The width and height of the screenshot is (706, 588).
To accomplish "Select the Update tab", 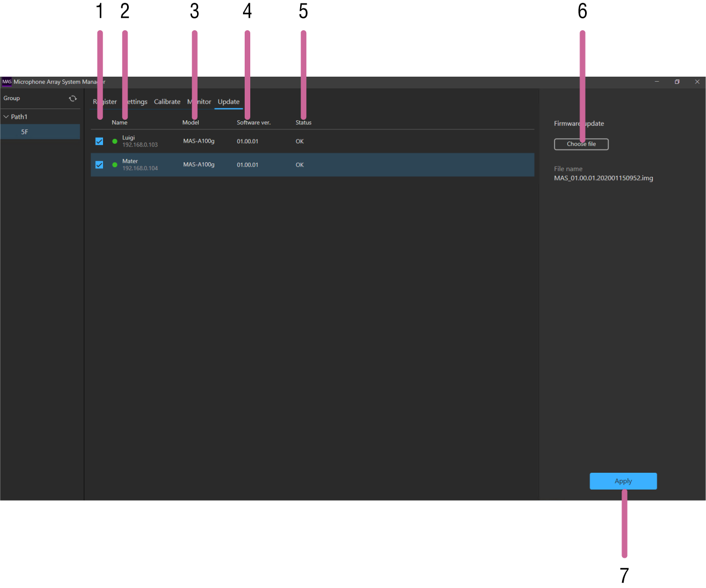I will (228, 102).
